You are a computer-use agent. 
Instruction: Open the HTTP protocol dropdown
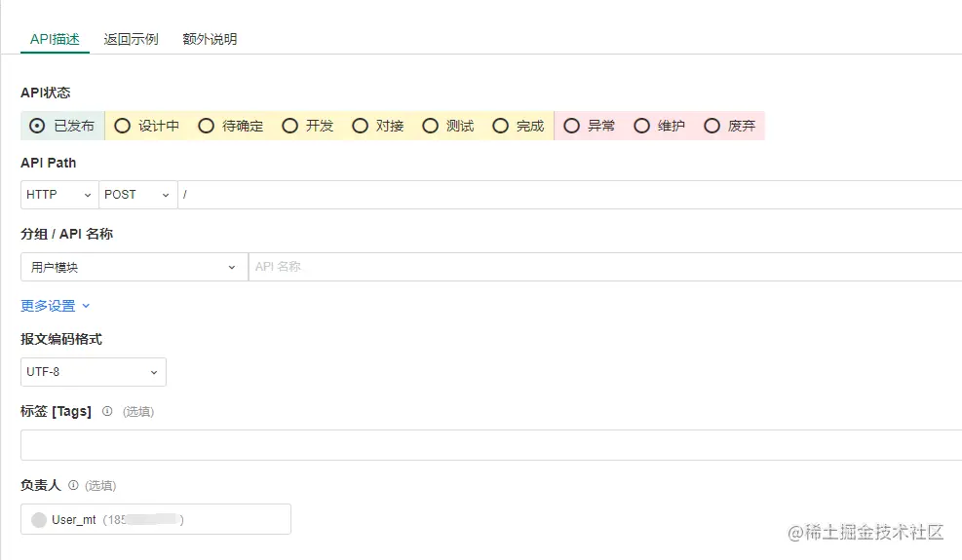(x=58, y=195)
